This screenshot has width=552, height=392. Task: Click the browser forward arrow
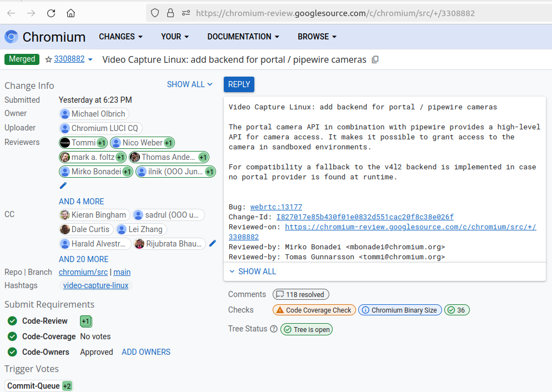(x=31, y=13)
